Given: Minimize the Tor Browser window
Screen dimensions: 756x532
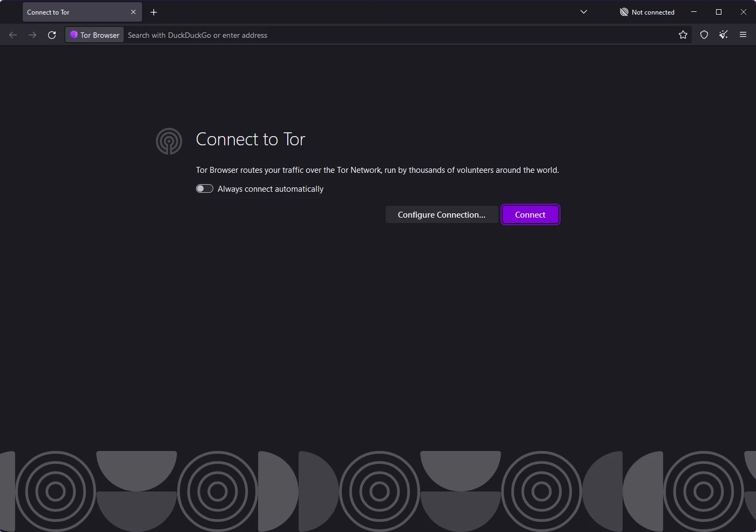Looking at the screenshot, I should click(x=694, y=12).
